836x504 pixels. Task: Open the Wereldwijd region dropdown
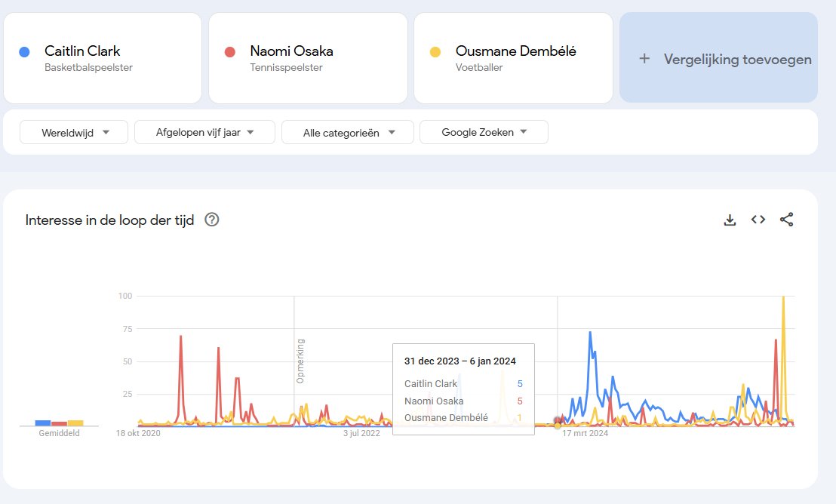click(x=74, y=132)
